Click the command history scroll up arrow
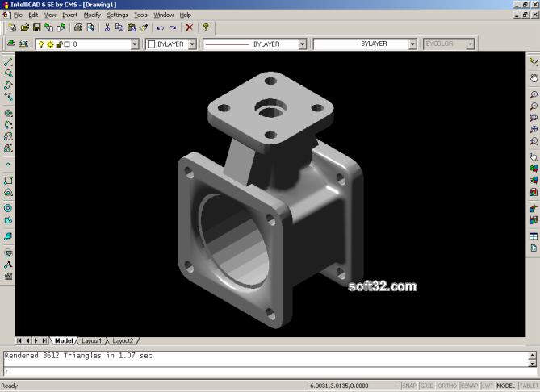 [533, 356]
